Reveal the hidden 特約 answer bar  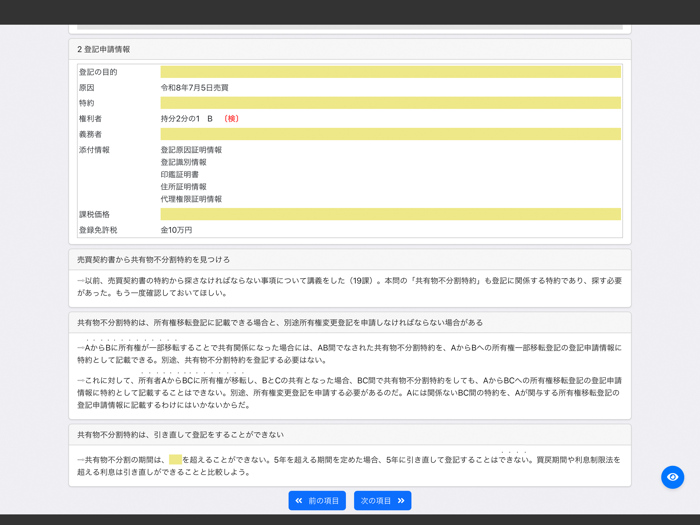[391, 103]
